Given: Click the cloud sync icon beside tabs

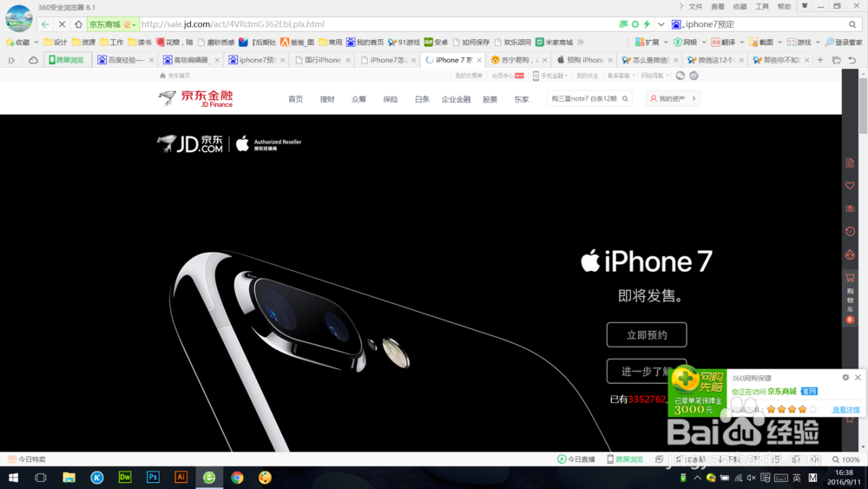Looking at the screenshot, I should pyautogui.click(x=33, y=60).
